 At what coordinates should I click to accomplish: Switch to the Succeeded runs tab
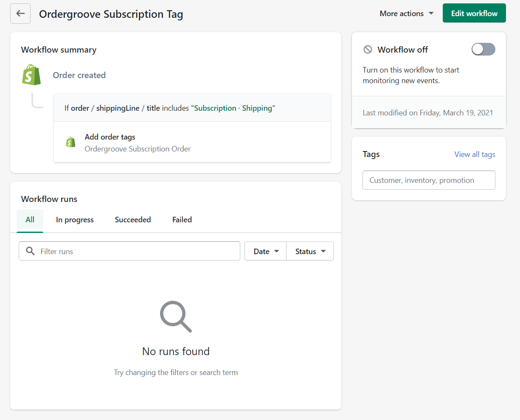[132, 219]
